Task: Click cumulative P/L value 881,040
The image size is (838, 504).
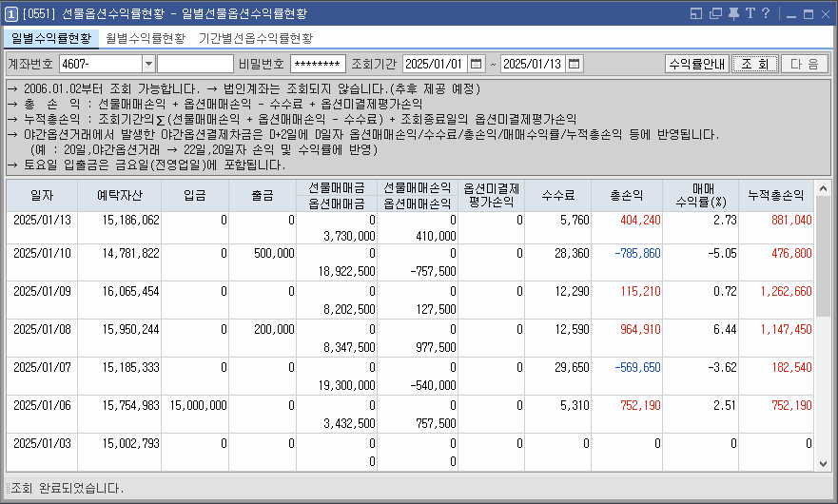Action: (791, 221)
